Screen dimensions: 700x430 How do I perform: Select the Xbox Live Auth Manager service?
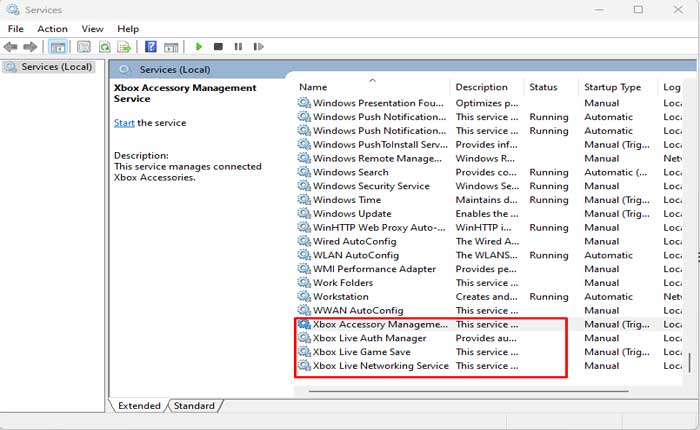369,338
